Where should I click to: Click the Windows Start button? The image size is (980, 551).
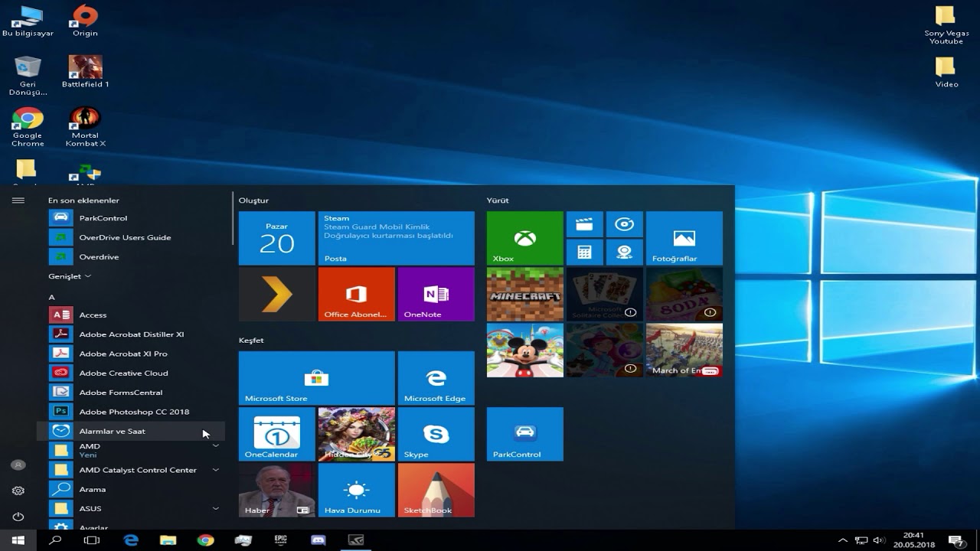tap(18, 540)
